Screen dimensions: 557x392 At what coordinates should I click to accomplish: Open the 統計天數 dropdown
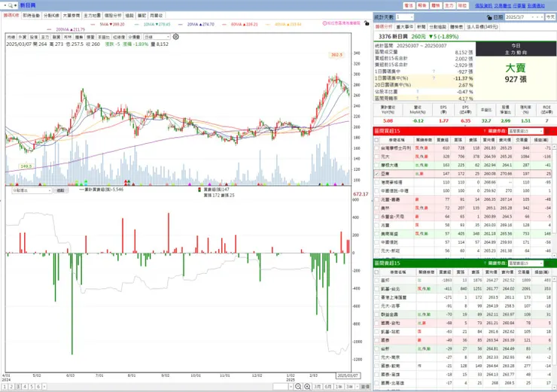[405, 17]
